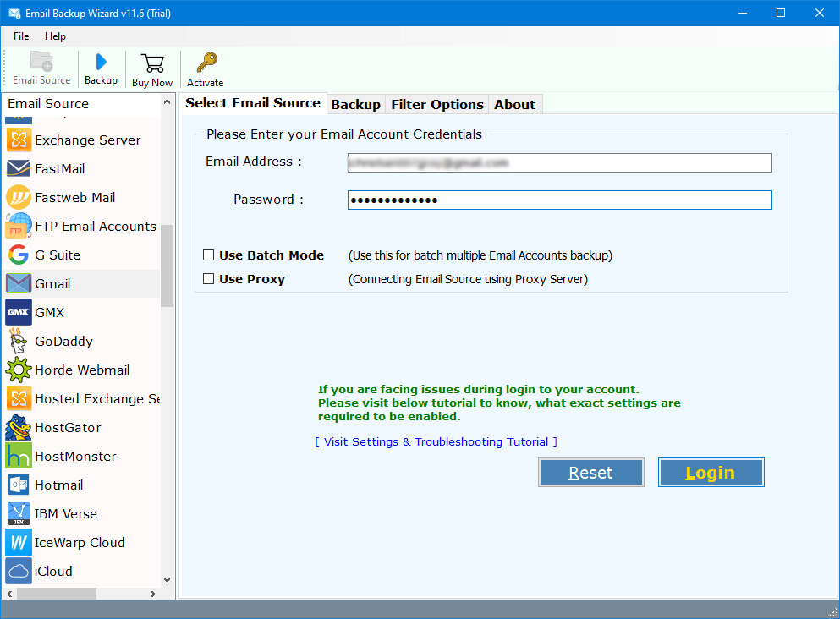This screenshot has height=619, width=840.
Task: Select the IceWarp Cloud text label
Action: point(80,542)
